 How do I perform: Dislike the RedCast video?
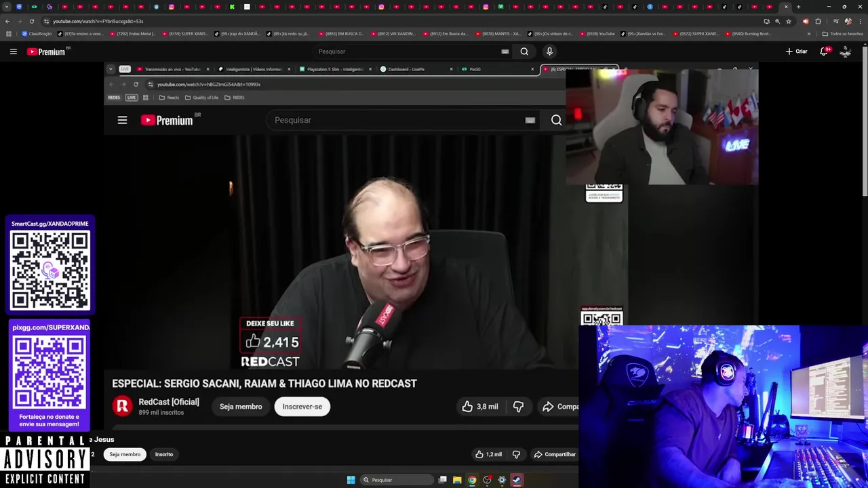(518, 407)
